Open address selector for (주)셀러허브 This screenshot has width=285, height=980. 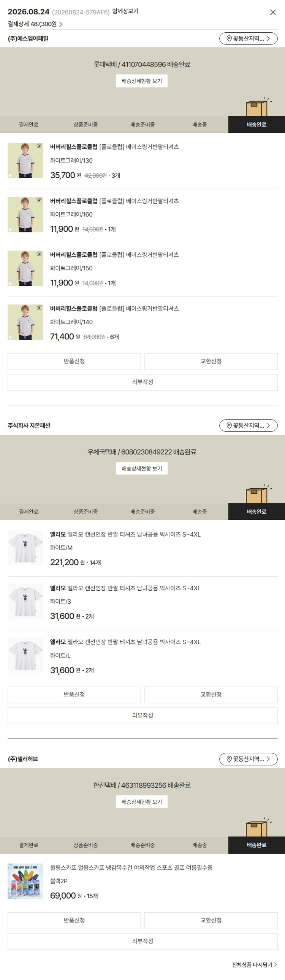[248, 759]
